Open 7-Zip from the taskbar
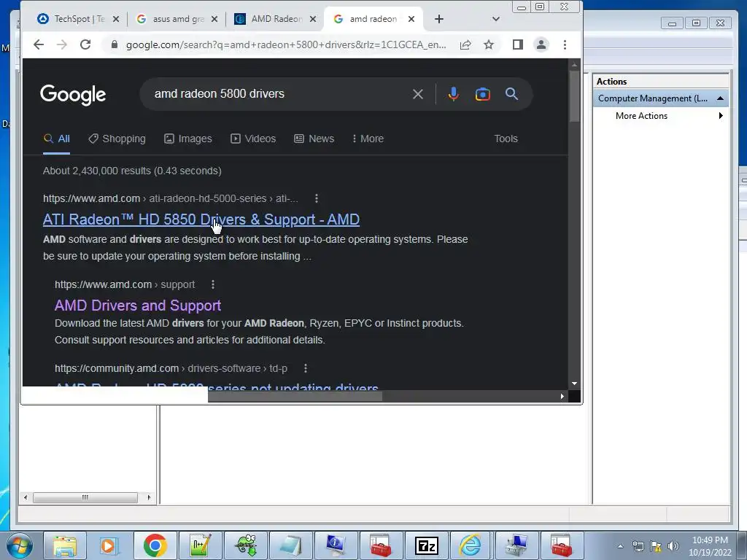Screen dimensions: 747x560 point(426,545)
